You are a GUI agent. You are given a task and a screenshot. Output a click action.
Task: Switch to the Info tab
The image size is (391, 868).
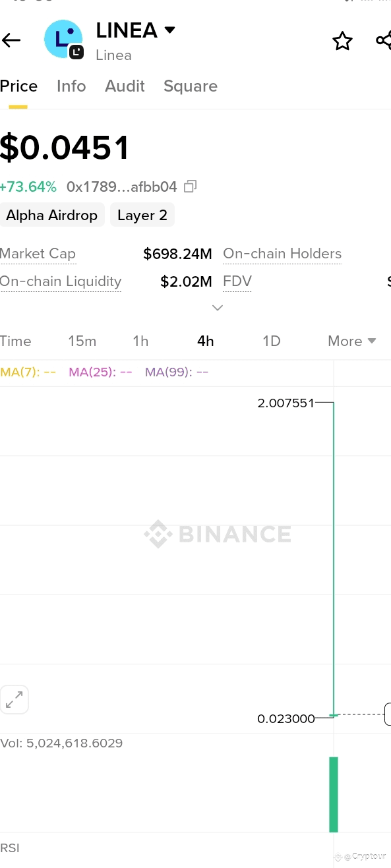click(71, 86)
